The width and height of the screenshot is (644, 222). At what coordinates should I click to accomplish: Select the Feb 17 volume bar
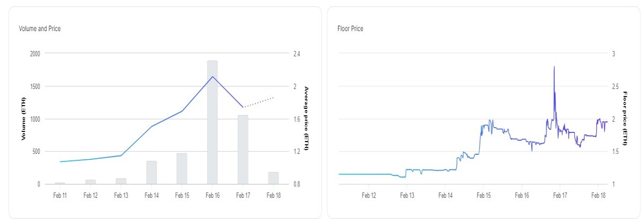[x=243, y=150]
